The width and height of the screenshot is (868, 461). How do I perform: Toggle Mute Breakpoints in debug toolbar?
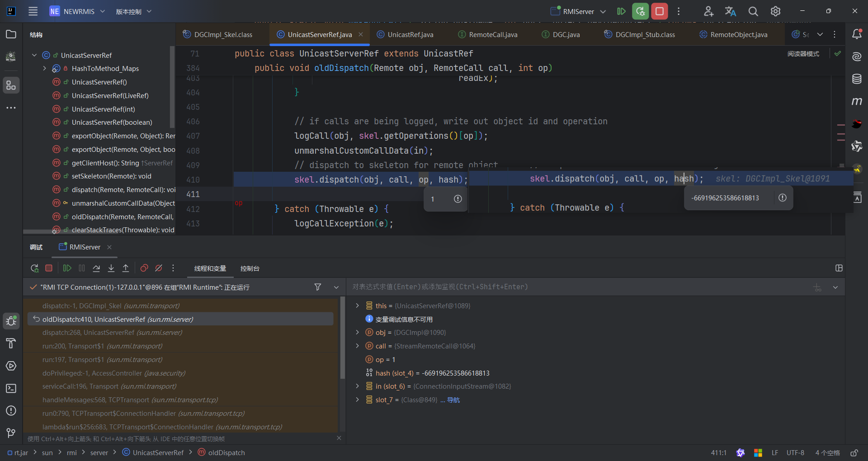(x=159, y=268)
